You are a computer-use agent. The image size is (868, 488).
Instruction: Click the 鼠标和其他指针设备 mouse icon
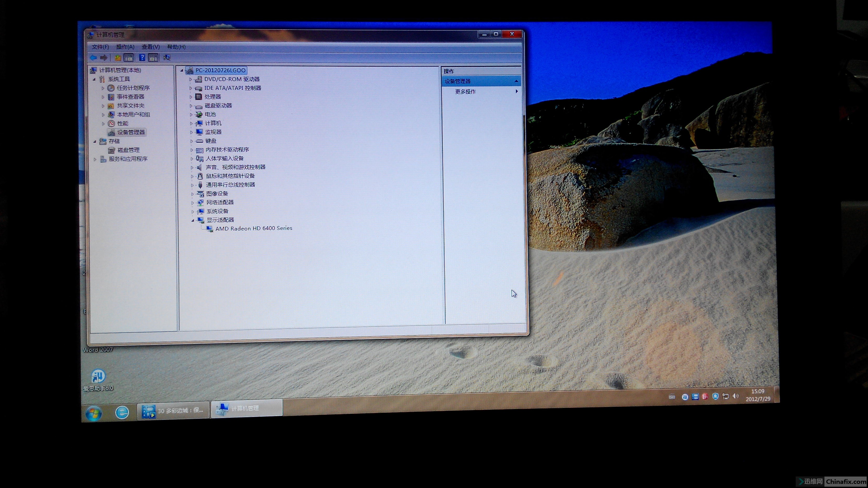click(x=200, y=176)
